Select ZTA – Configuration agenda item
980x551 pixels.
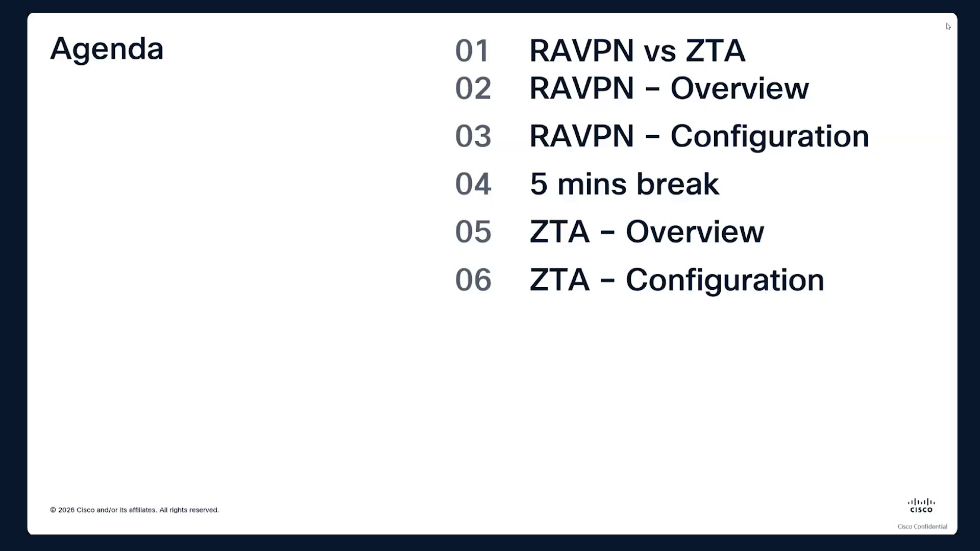[677, 281]
